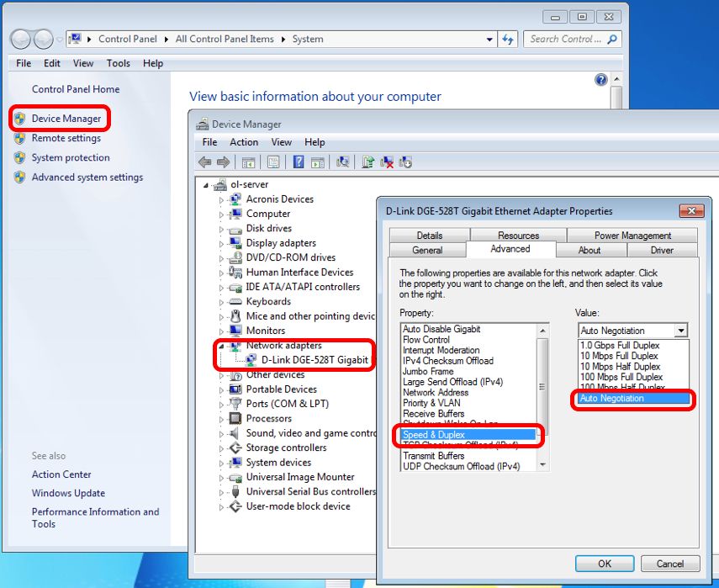Open the Value dropdown arrow showing Auto Negotiation
719x588 pixels.
(681, 331)
